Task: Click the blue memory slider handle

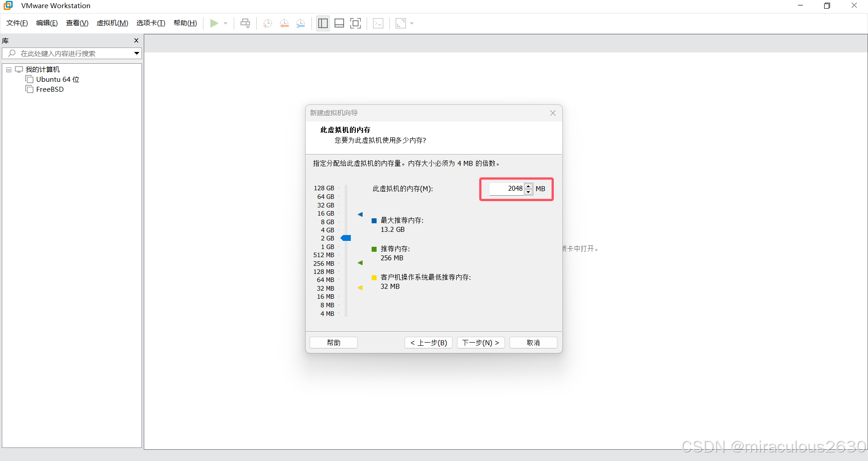Action: [346, 238]
